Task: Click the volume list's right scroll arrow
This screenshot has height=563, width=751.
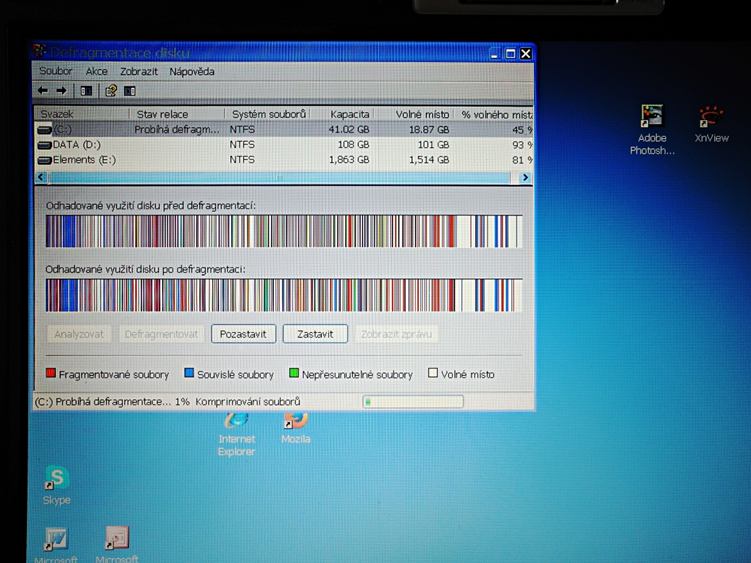Action: (x=525, y=178)
